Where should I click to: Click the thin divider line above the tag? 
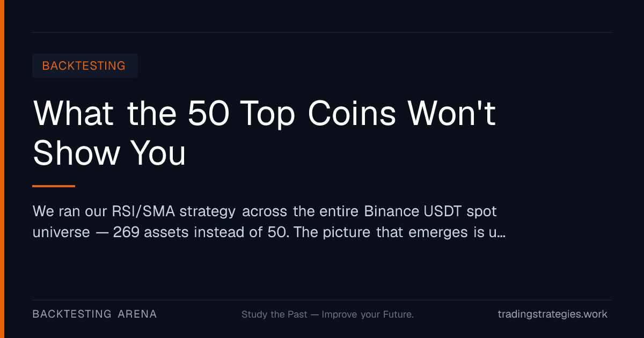click(x=322, y=32)
